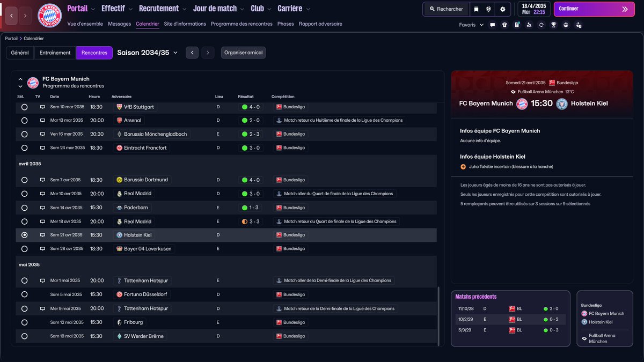
Task: Click Champions League icon on Arsenal row
Action: click(x=279, y=121)
